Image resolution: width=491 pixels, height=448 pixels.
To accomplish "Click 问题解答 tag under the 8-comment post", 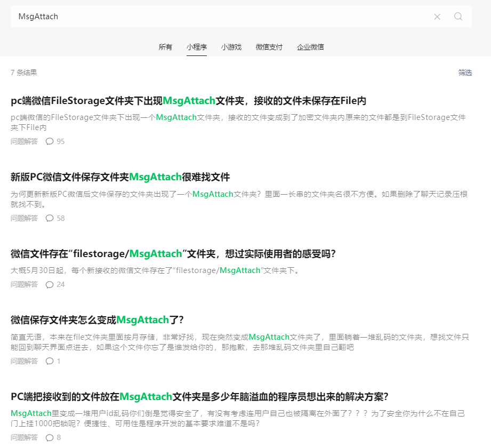I will pos(24,437).
